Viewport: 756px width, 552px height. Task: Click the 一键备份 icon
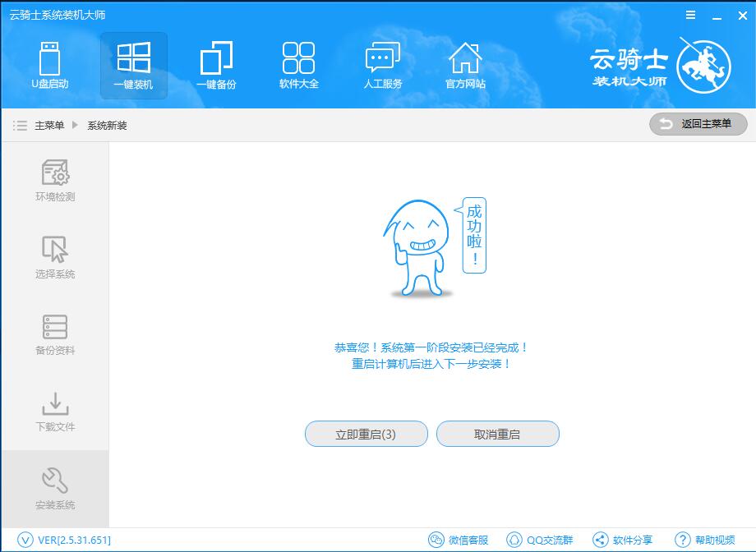pos(216,66)
